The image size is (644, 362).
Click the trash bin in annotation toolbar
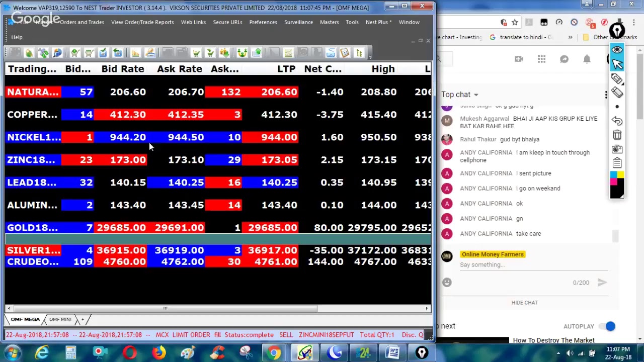tap(617, 135)
